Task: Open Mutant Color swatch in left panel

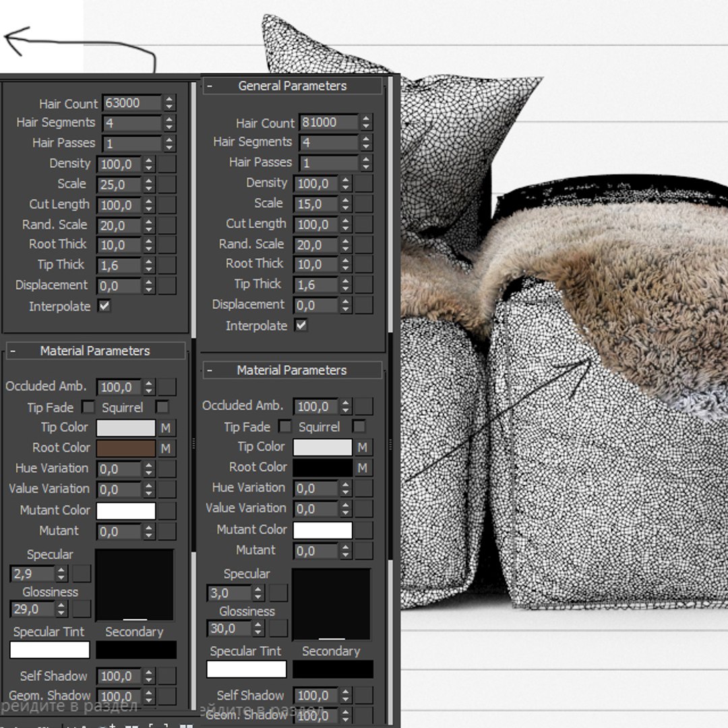Action: coord(126,511)
